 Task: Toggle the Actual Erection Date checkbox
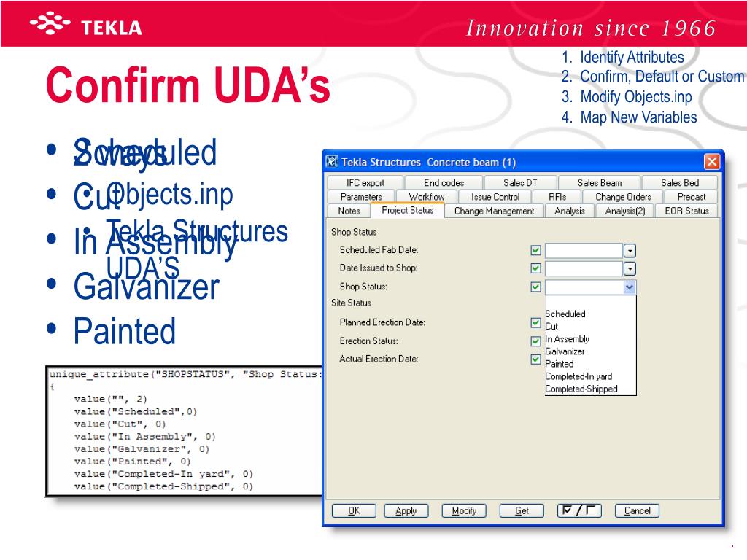click(535, 359)
